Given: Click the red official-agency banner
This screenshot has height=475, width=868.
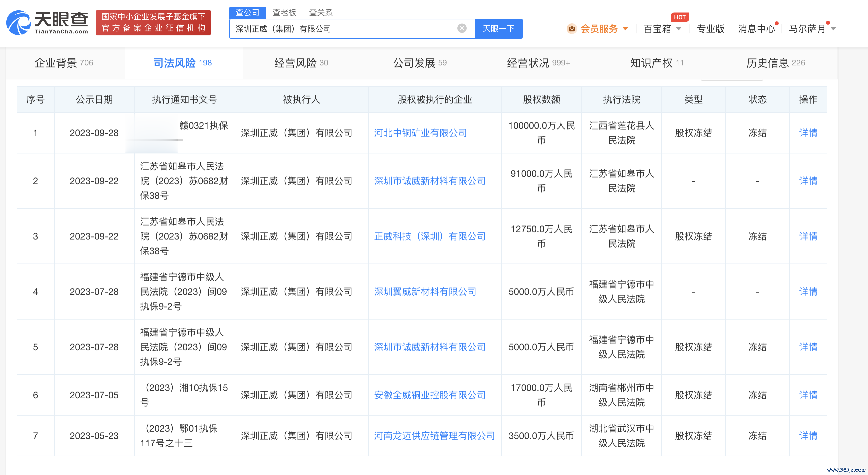Looking at the screenshot, I should tap(153, 22).
